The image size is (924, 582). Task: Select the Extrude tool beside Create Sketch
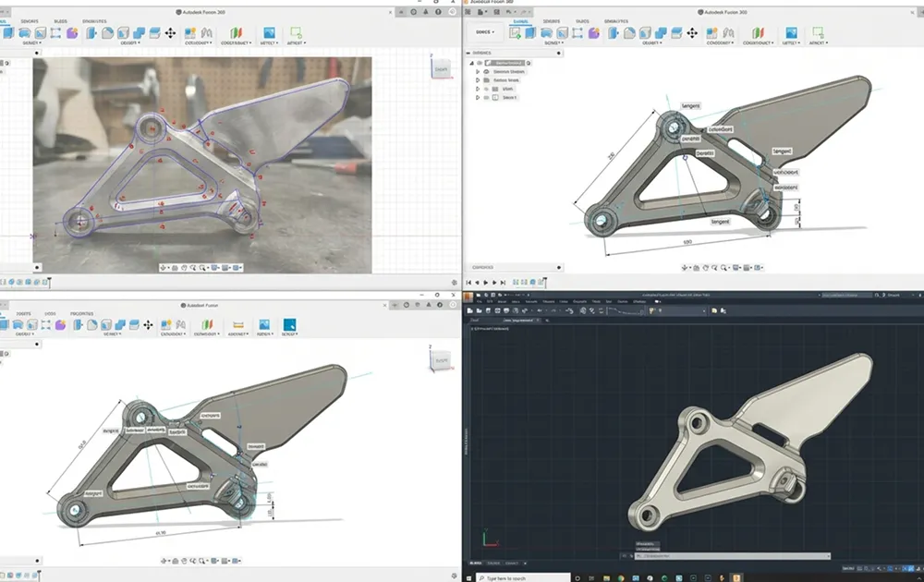(532, 32)
